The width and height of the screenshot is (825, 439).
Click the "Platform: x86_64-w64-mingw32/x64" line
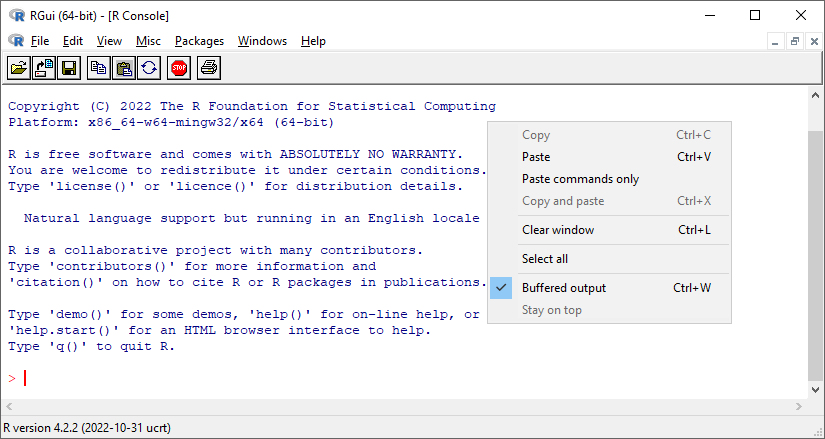coord(171,123)
